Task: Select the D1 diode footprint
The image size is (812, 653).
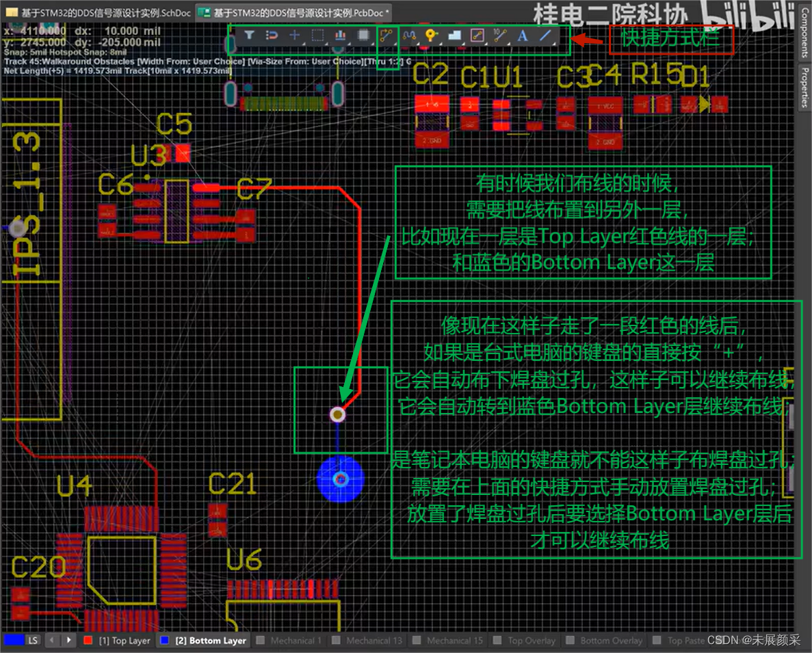Action: 705,105
